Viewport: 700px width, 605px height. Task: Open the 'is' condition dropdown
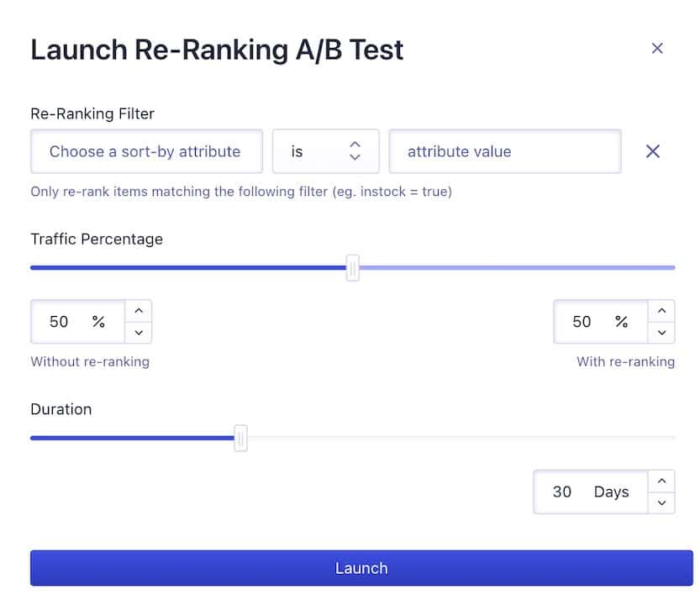[x=326, y=151]
